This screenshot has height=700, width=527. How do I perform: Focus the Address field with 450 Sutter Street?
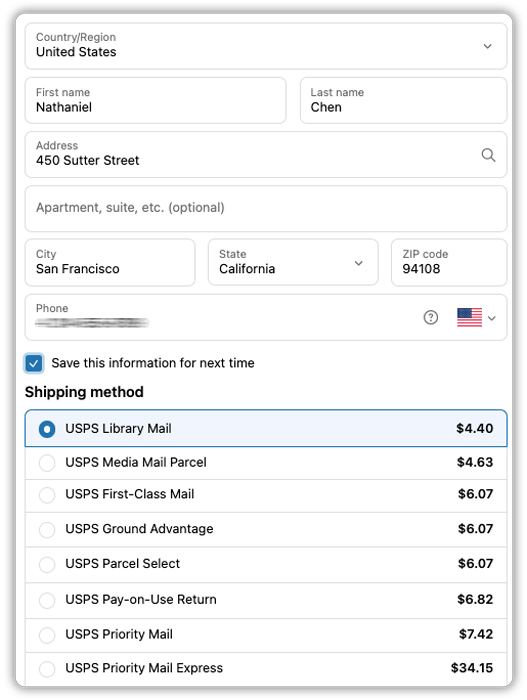pyautogui.click(x=266, y=154)
